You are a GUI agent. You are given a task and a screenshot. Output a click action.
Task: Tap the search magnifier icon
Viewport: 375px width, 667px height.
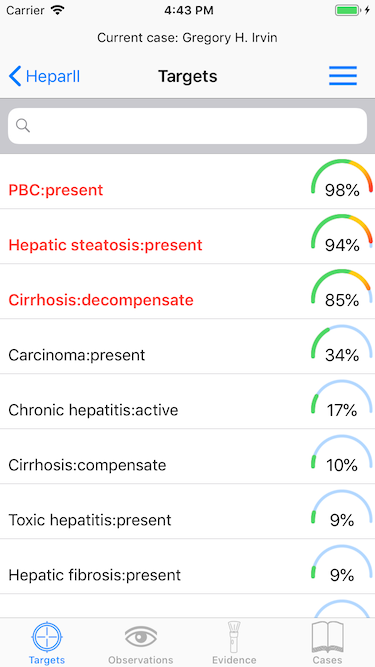click(x=23, y=125)
